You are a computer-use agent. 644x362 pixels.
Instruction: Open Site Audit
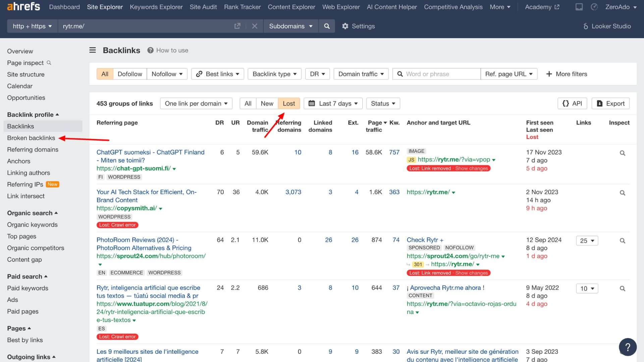(x=203, y=7)
